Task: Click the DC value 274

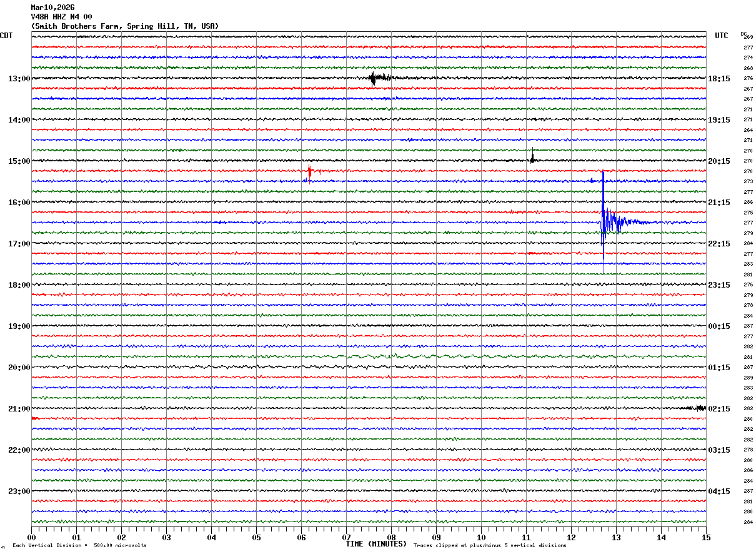Action: pyautogui.click(x=748, y=58)
